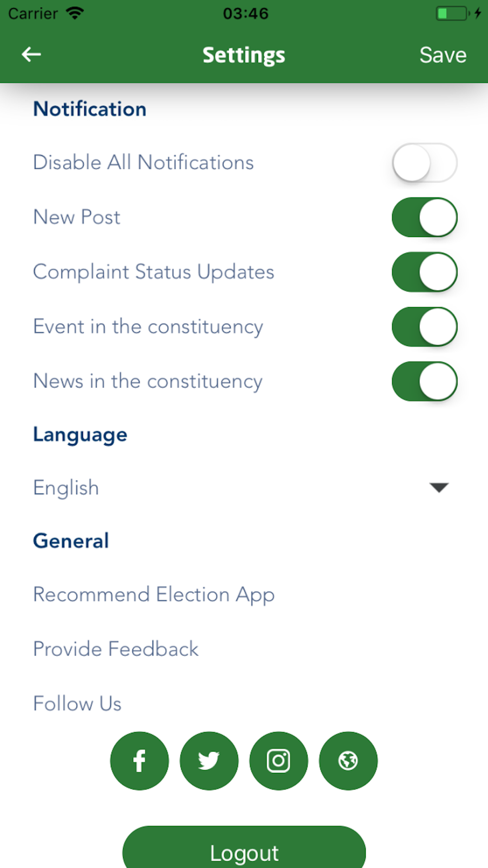
Task: Tap the back arrow icon
Action: click(x=31, y=54)
